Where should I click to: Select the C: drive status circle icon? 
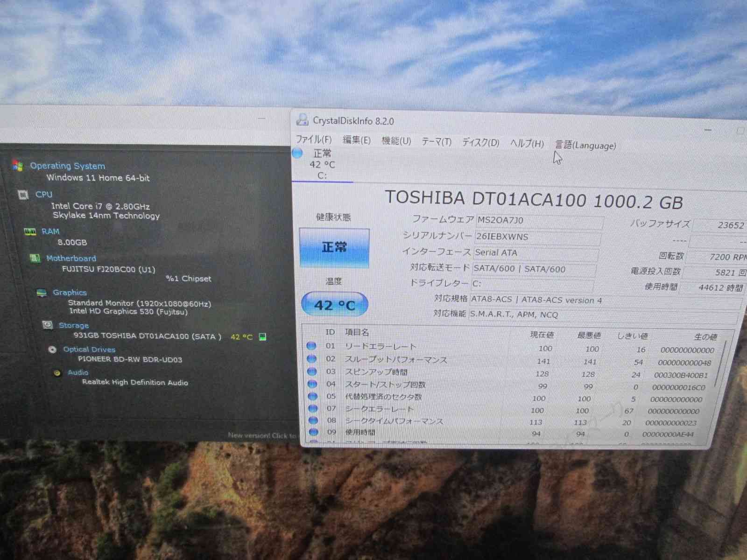297,153
